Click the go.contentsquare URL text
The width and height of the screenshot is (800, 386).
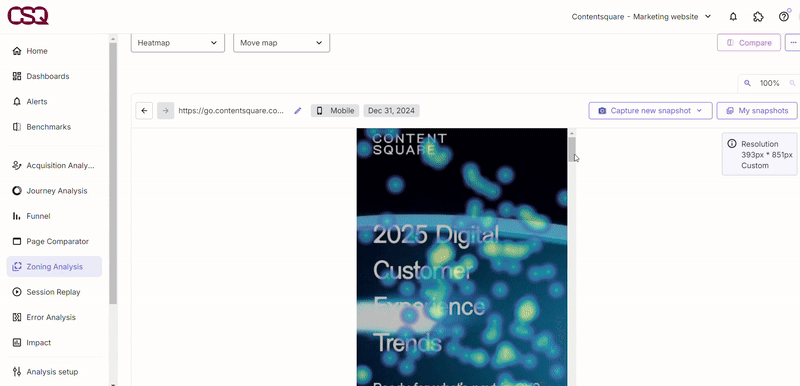(x=231, y=111)
